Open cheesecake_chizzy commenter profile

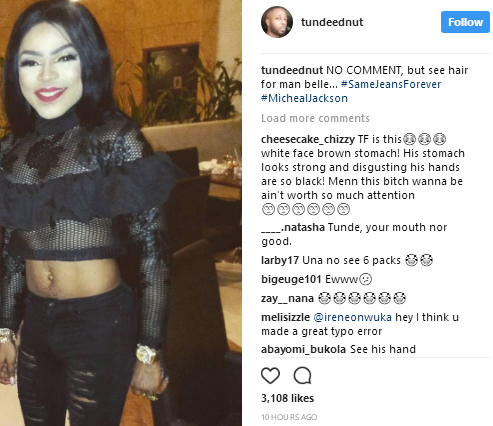[x=308, y=139]
